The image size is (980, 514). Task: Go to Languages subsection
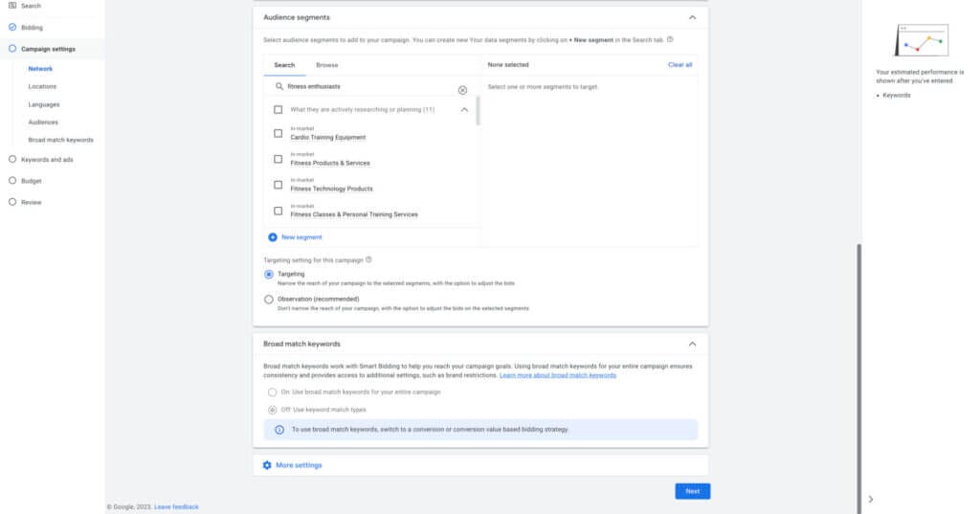[44, 104]
